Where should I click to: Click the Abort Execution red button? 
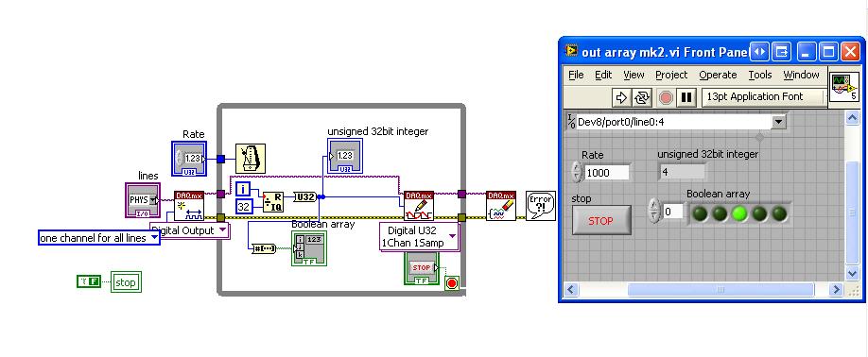click(666, 97)
